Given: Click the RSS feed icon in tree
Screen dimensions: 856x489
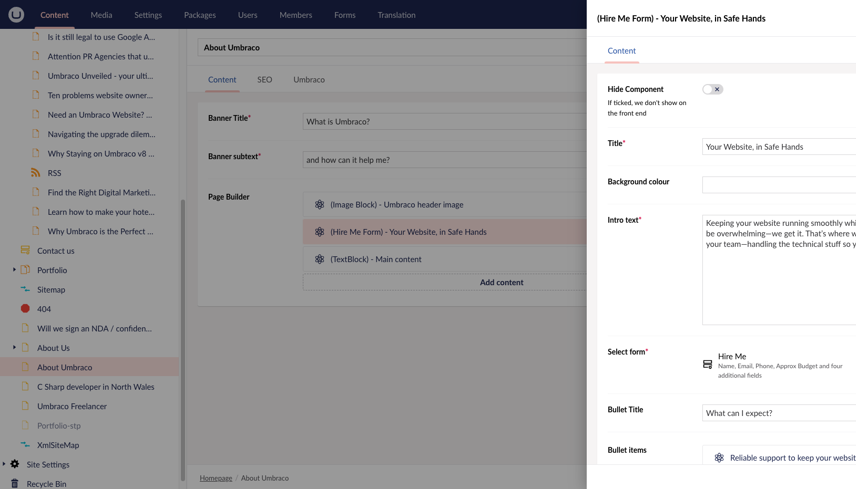Looking at the screenshot, I should tap(35, 173).
